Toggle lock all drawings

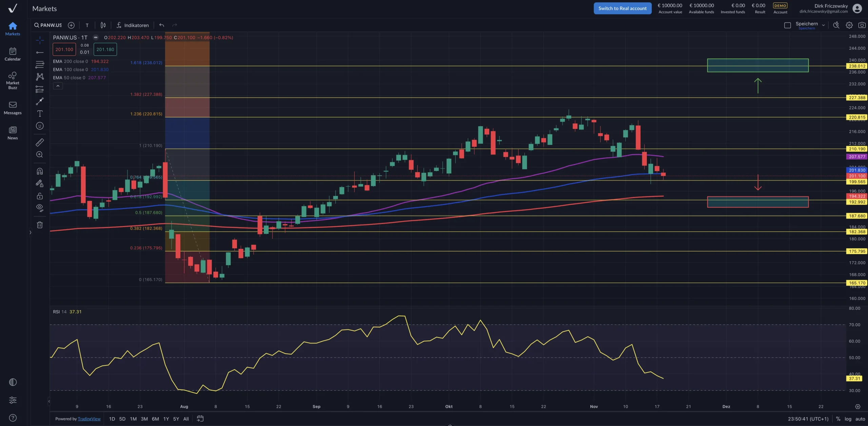tap(40, 196)
